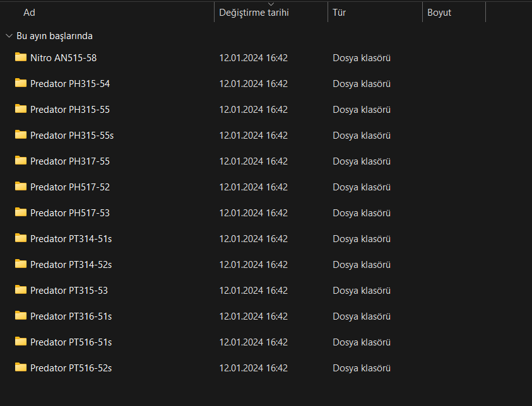532x406 pixels.
Task: Click the modified date of Predator PT316-51s
Action: [x=254, y=316]
